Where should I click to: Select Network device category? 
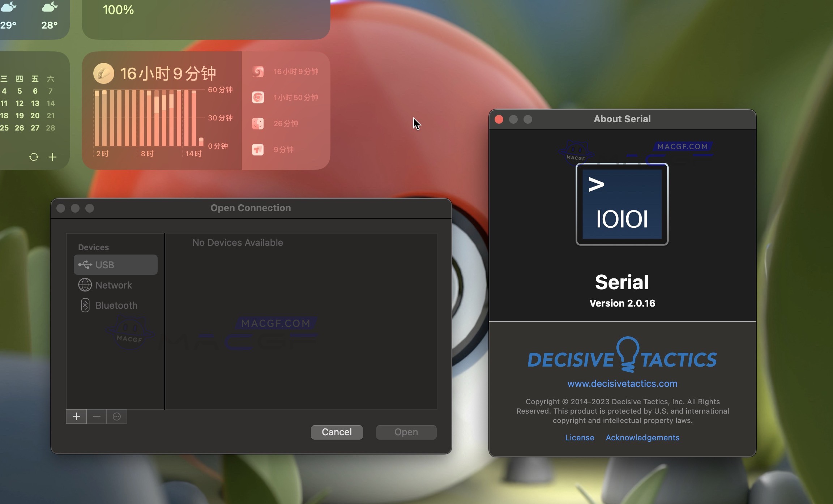(114, 285)
